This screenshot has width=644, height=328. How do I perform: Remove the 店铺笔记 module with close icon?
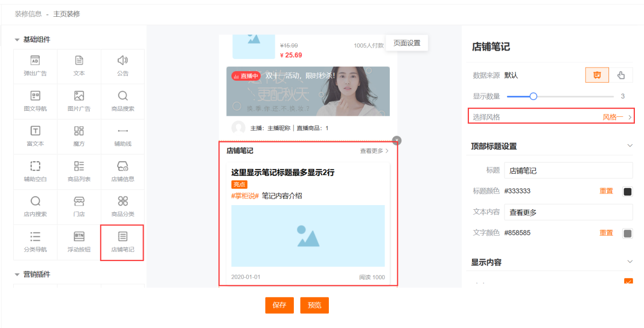(397, 140)
